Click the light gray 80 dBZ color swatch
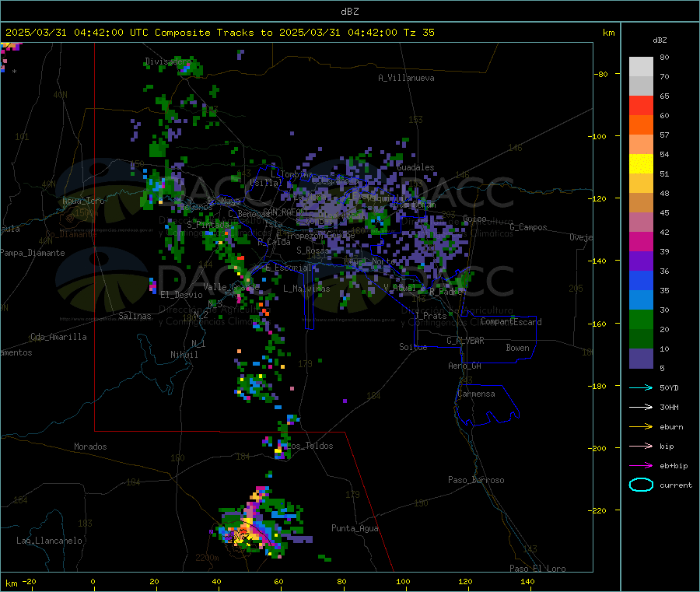Image resolution: width=700 pixels, height=592 pixels. point(641,67)
